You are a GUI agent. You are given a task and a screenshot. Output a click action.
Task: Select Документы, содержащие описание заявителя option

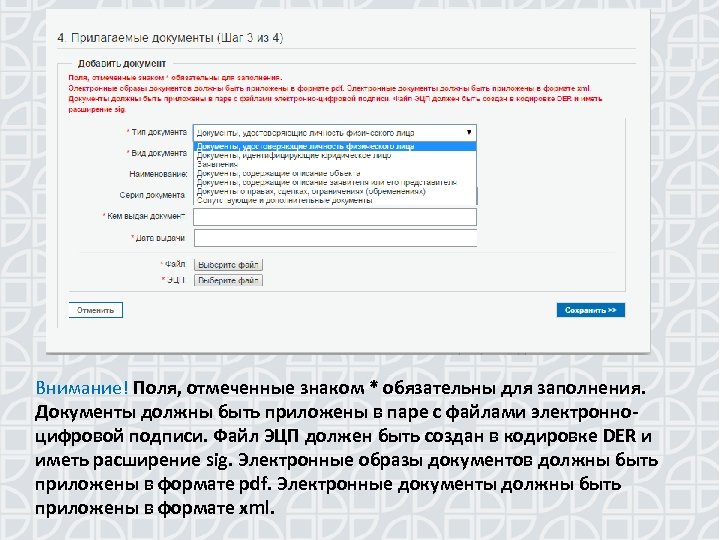[x=335, y=182]
